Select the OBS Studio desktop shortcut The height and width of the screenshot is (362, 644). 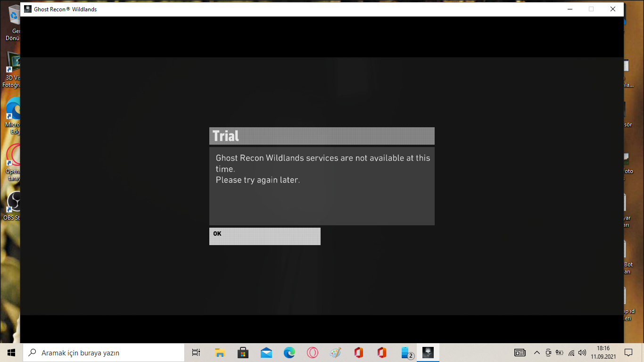pyautogui.click(x=11, y=206)
